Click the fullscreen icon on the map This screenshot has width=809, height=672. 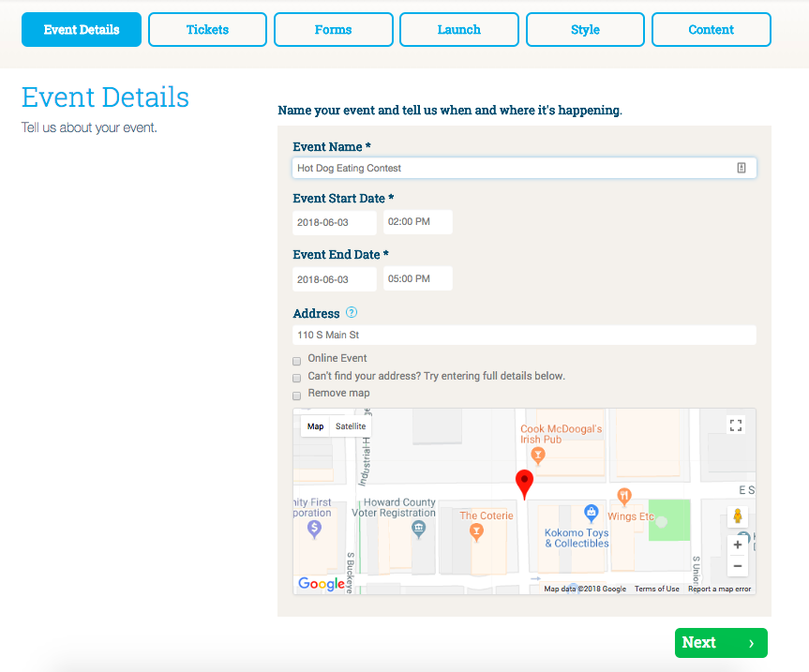click(737, 426)
